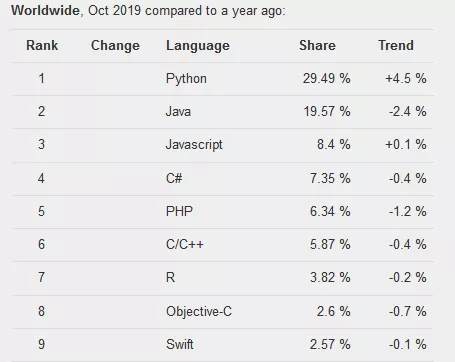The width and height of the screenshot is (455, 362).
Task: Click the 2.57 % Swift share
Action: (x=330, y=344)
